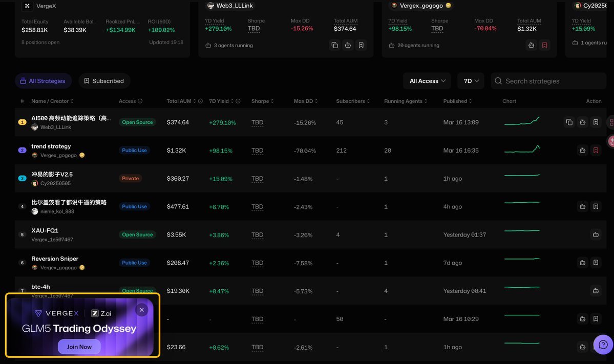
Task: View the AI500 row yield sparkline chart
Action: click(x=522, y=121)
